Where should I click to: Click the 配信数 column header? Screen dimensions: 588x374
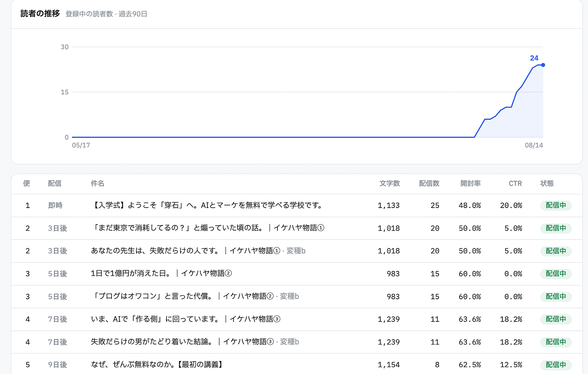(x=429, y=183)
